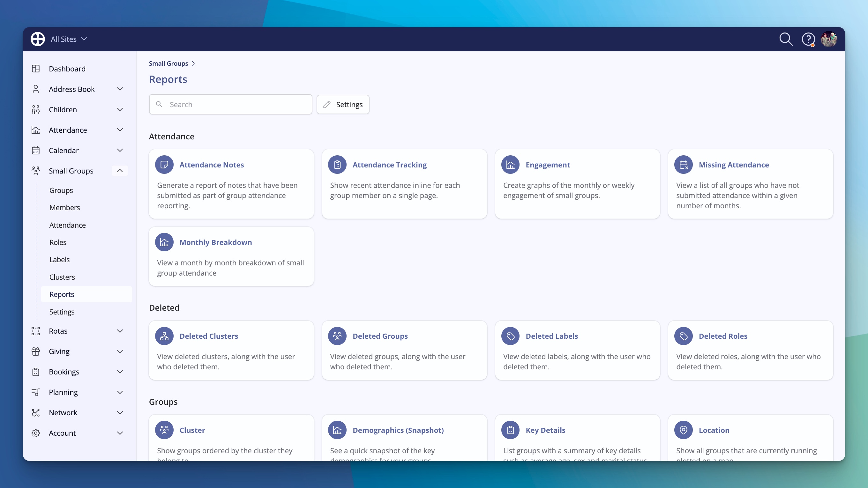This screenshot has height=488, width=868.
Task: Expand the Calendar section chevron
Action: coord(120,150)
